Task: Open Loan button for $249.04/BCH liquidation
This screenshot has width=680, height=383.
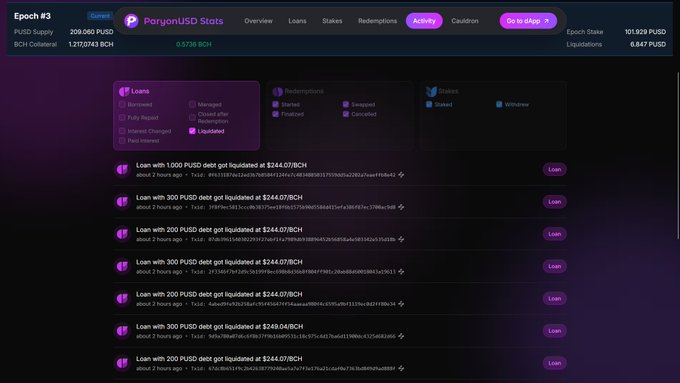Action: [x=555, y=331]
